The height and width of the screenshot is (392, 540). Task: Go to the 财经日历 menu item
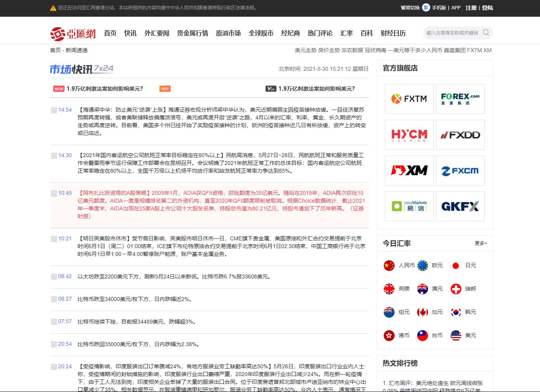coord(393,33)
